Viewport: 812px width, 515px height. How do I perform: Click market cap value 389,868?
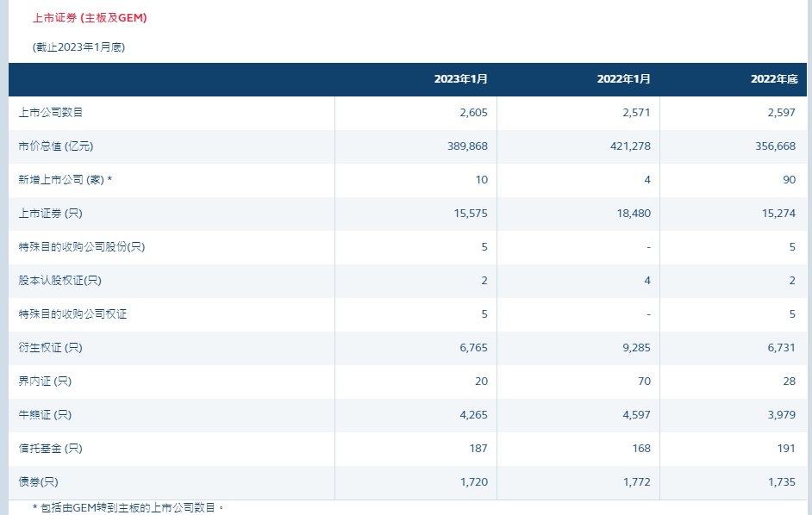pos(467,146)
